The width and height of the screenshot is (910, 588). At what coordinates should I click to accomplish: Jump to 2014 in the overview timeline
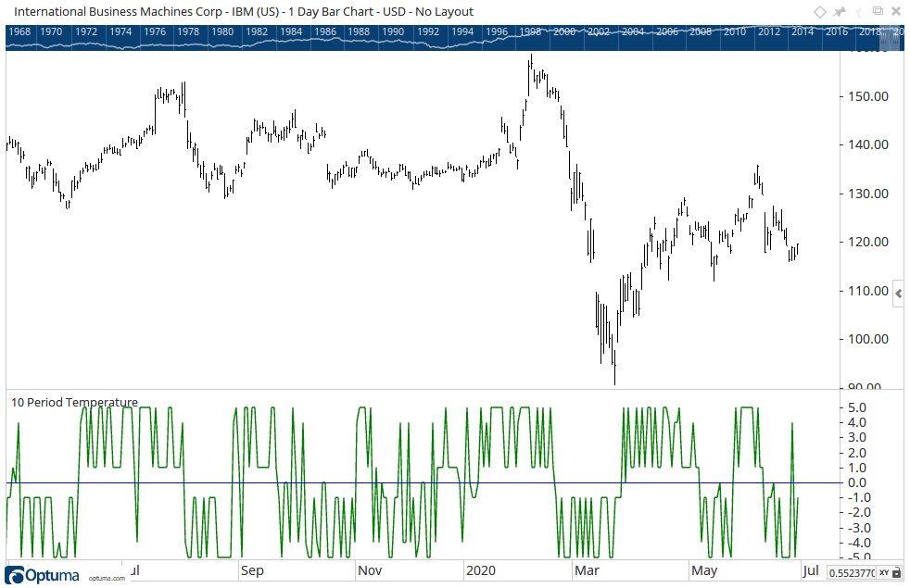click(803, 31)
